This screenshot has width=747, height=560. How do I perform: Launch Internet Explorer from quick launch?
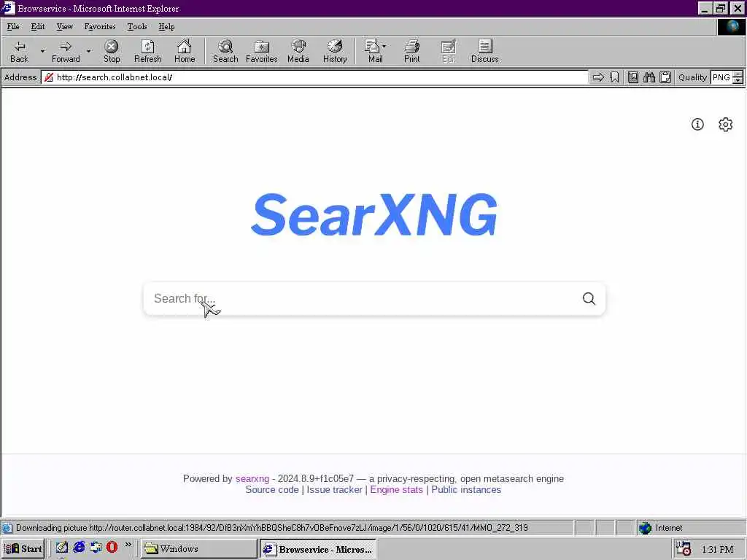[79, 547]
